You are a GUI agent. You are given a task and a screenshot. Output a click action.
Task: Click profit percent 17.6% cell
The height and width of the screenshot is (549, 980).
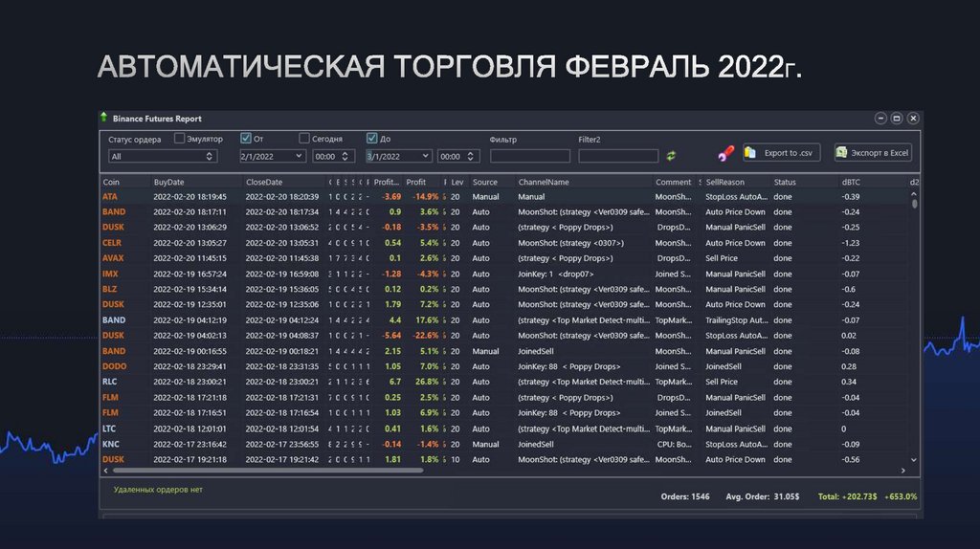click(x=427, y=319)
